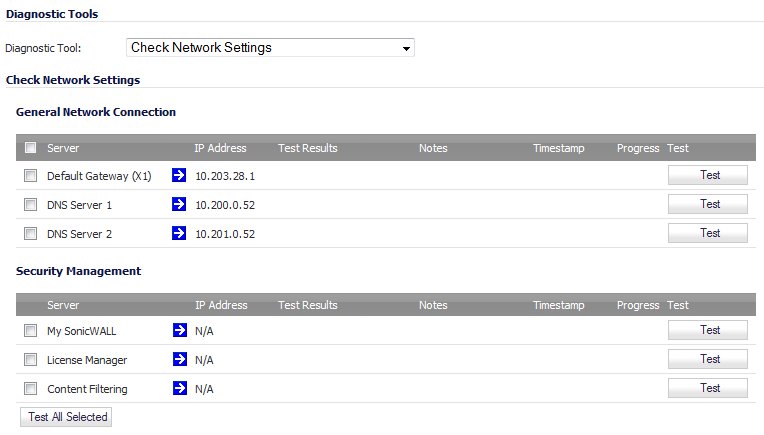The width and height of the screenshot is (764, 435).
Task: Run Test for Default Gateway (X1)
Action: 707,175
